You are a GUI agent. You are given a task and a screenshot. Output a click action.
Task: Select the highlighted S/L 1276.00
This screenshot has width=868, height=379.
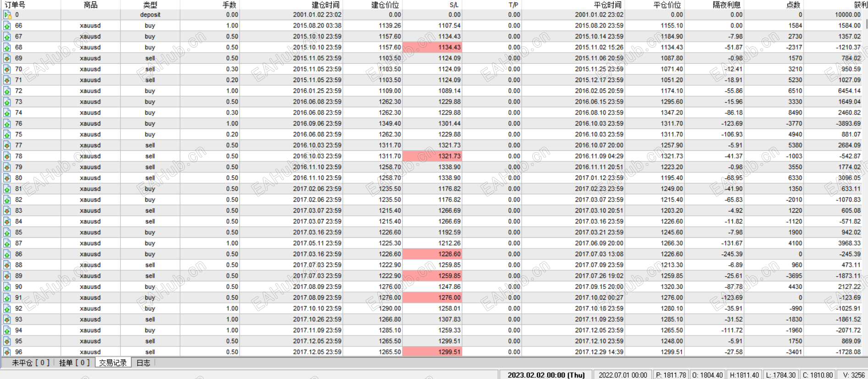432,298
